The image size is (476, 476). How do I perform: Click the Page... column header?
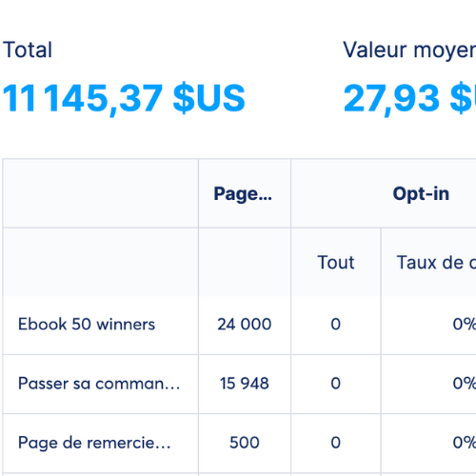tap(243, 194)
